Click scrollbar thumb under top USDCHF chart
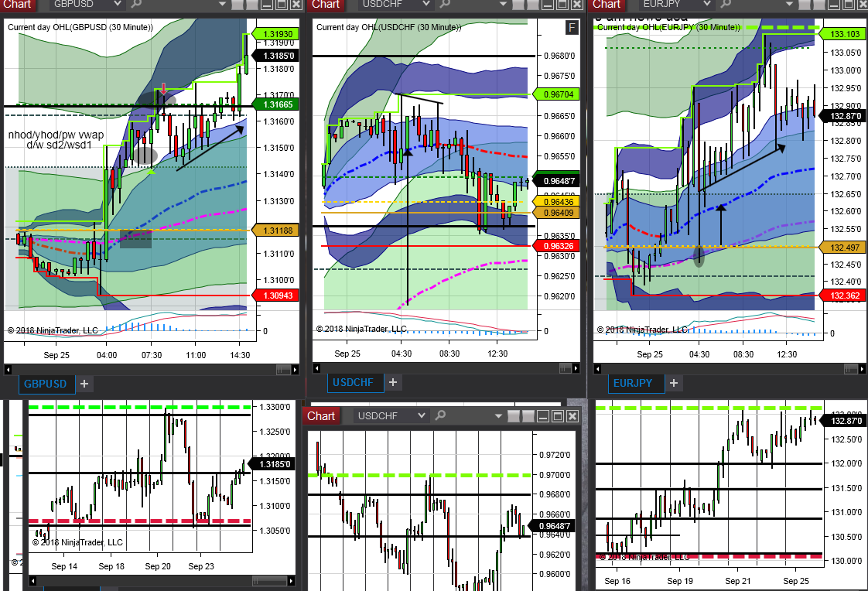Viewport: 868px width, 591px height. (x=566, y=368)
